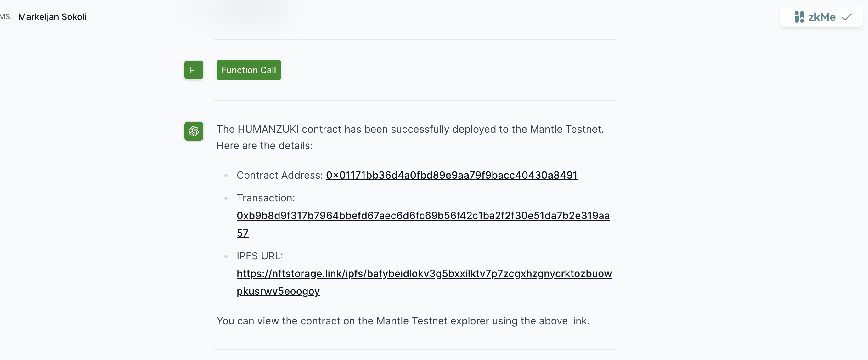This screenshot has height=360, width=868.
Task: Click the wrapped '57' transaction link ending
Action: tap(242, 233)
